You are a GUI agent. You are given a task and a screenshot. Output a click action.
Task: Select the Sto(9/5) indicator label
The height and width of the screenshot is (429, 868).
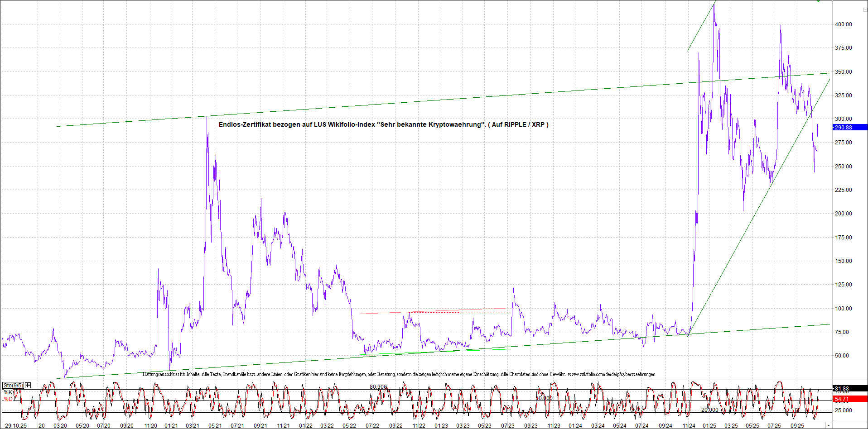pos(13,386)
